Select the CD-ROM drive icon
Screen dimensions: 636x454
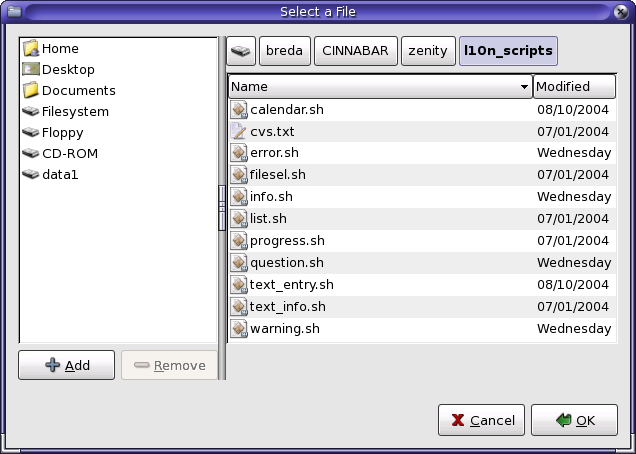click(30, 154)
